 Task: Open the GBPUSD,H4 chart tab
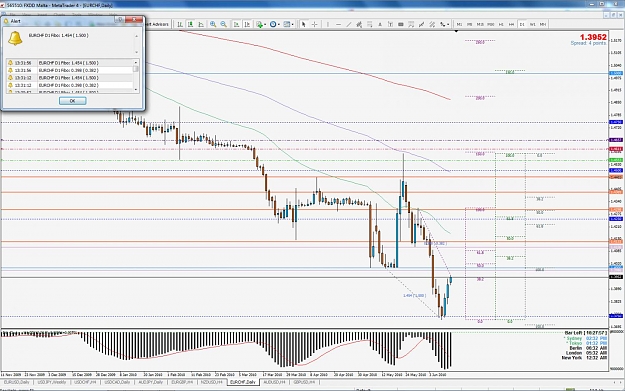[304, 382]
